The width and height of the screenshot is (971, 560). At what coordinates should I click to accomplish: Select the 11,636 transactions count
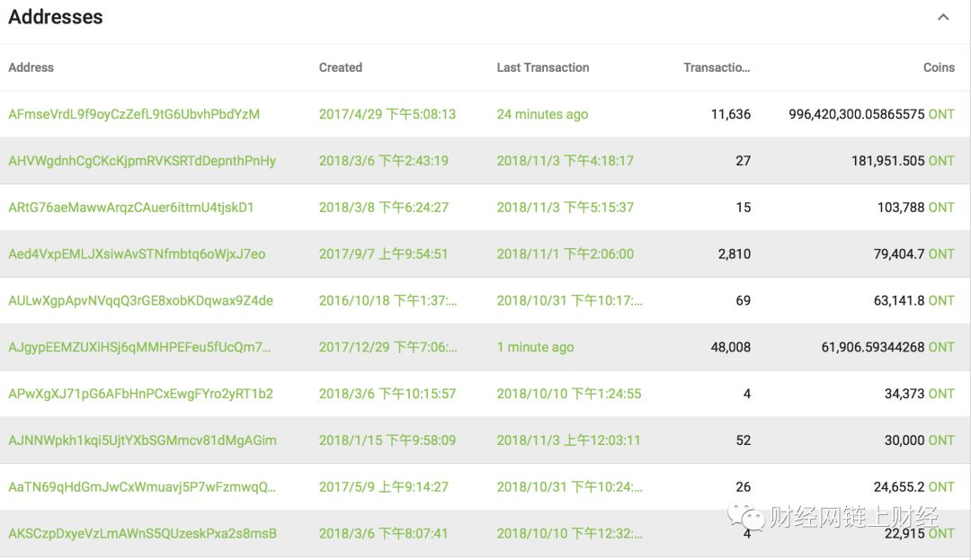731,114
